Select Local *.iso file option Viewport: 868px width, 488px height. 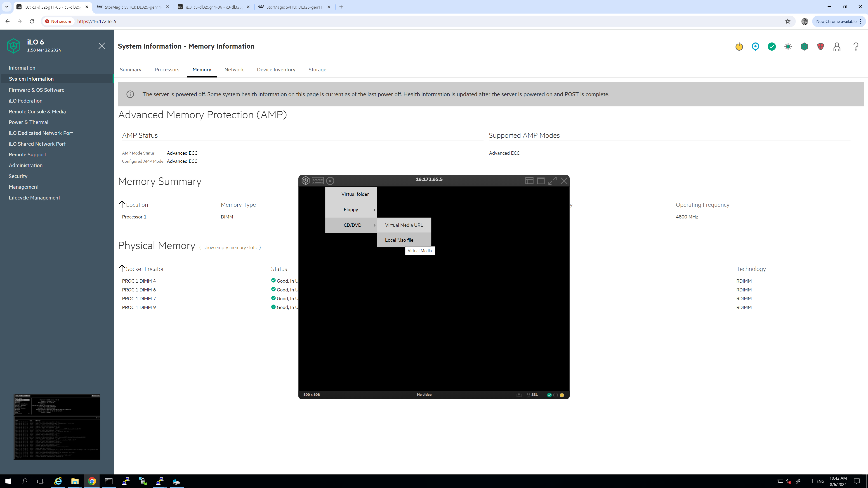click(x=404, y=240)
